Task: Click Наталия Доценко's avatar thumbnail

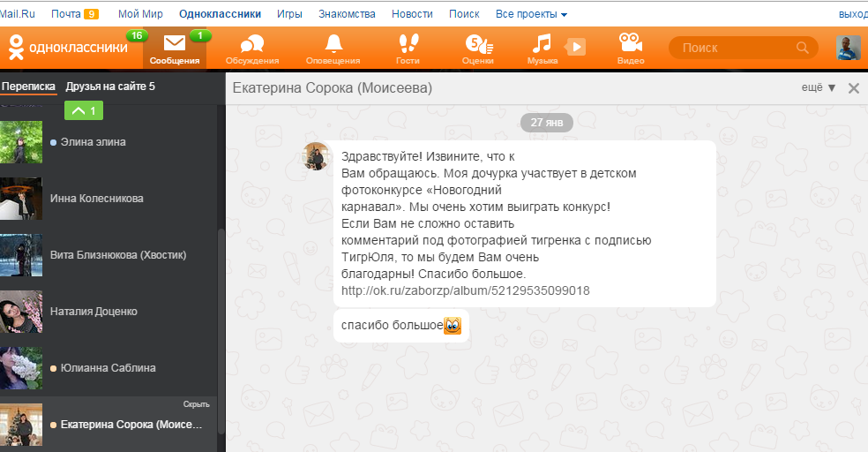Action: click(x=21, y=312)
